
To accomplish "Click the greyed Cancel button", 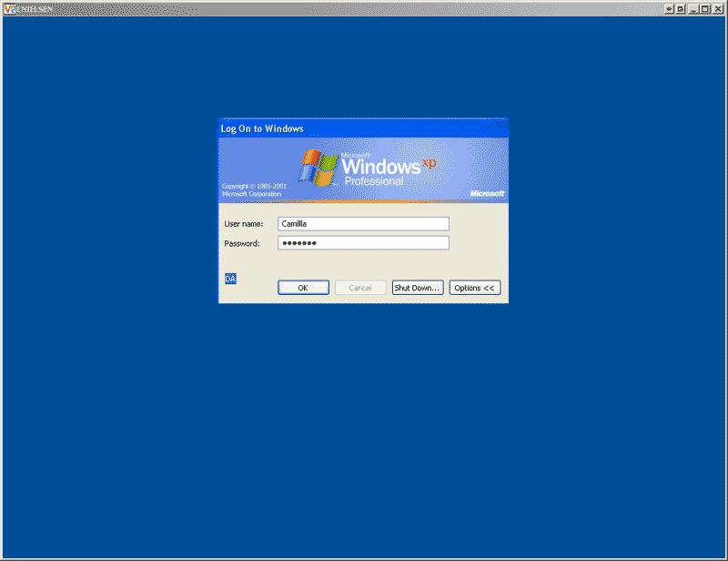I will point(360,288).
